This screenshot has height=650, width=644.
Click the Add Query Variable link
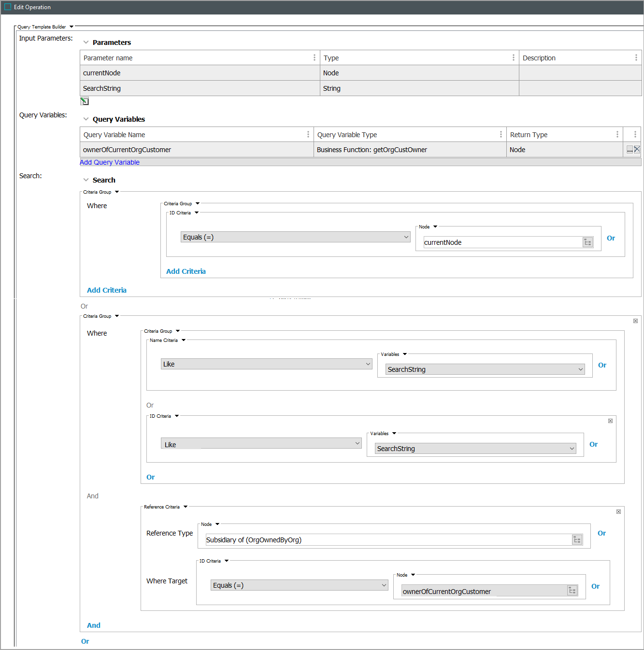point(110,162)
